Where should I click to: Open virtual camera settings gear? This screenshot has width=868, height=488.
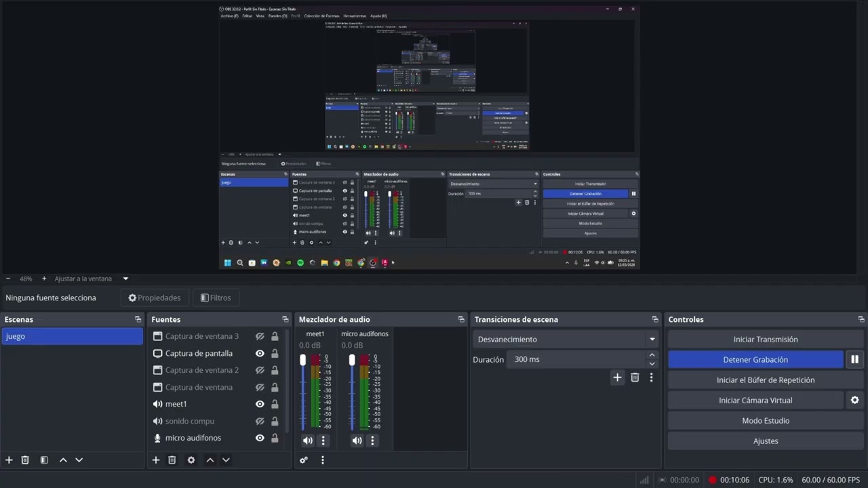[854, 400]
